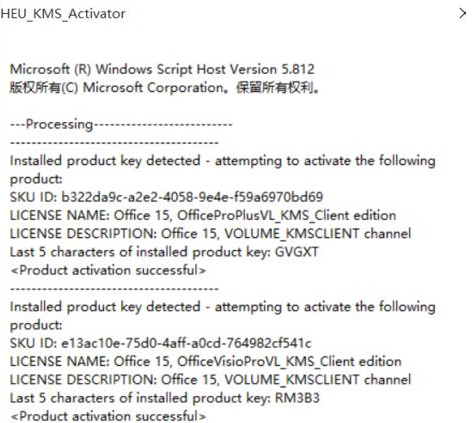Click the SKU ID starting with b322da9c
The image size is (472, 423).
[x=166, y=197]
